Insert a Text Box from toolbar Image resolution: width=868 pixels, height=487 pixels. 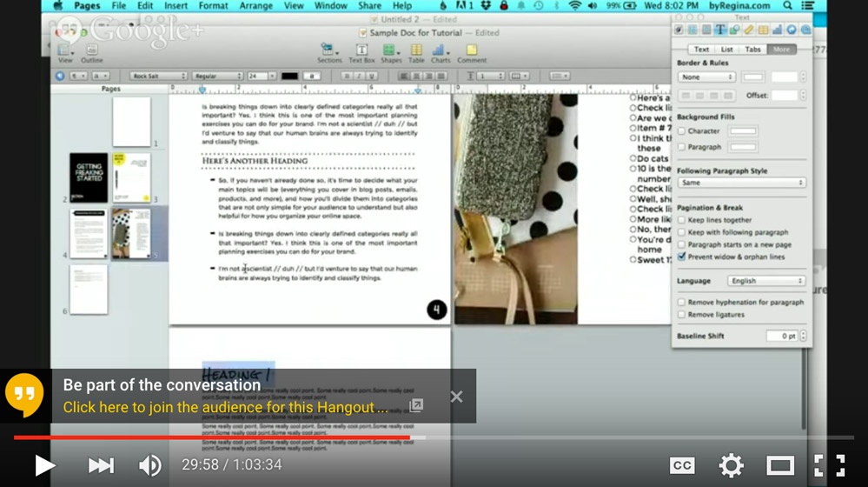point(361,53)
